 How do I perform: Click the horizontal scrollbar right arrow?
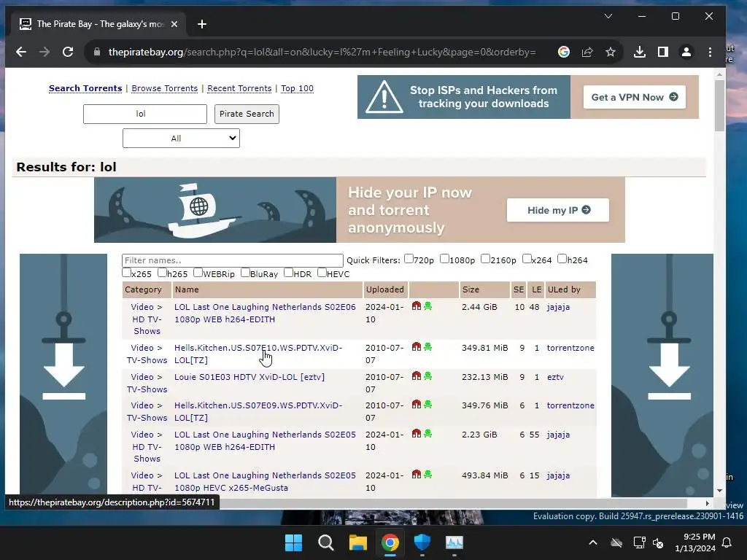[708, 503]
